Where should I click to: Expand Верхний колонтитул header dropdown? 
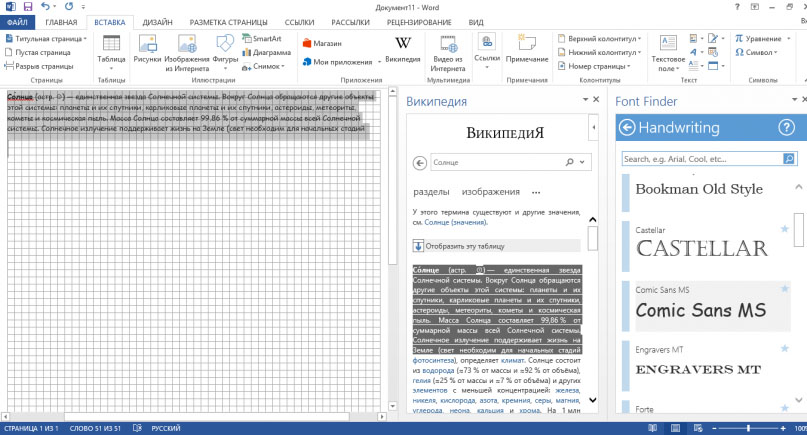click(639, 39)
